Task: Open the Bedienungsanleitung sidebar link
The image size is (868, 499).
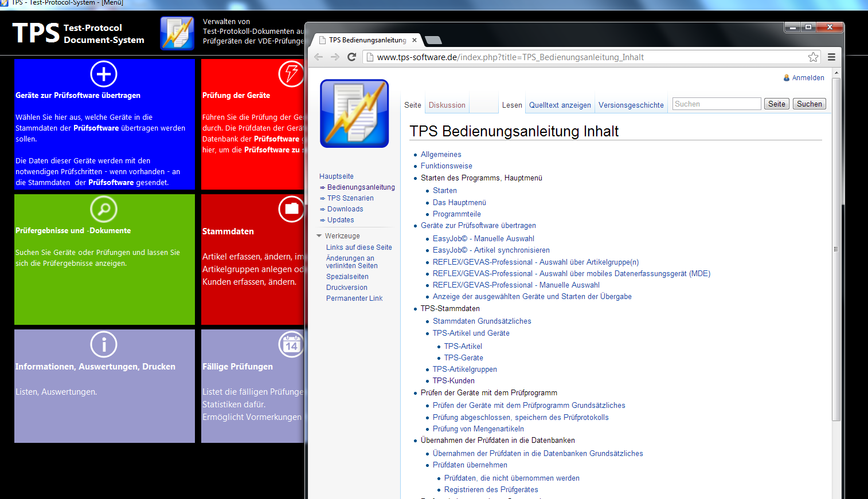Action: point(361,187)
